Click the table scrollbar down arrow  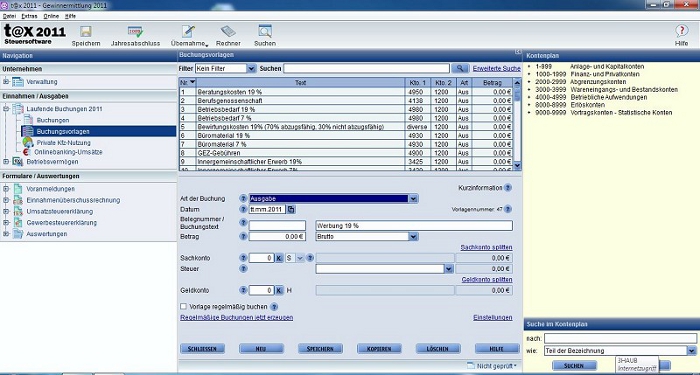pos(517,166)
